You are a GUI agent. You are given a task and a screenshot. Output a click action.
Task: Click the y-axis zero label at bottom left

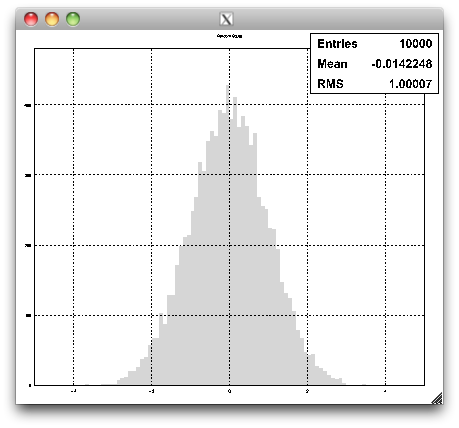[x=30, y=386]
